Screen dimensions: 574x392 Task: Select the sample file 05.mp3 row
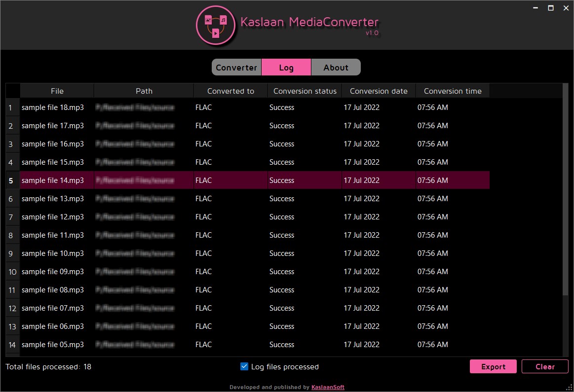coord(247,345)
